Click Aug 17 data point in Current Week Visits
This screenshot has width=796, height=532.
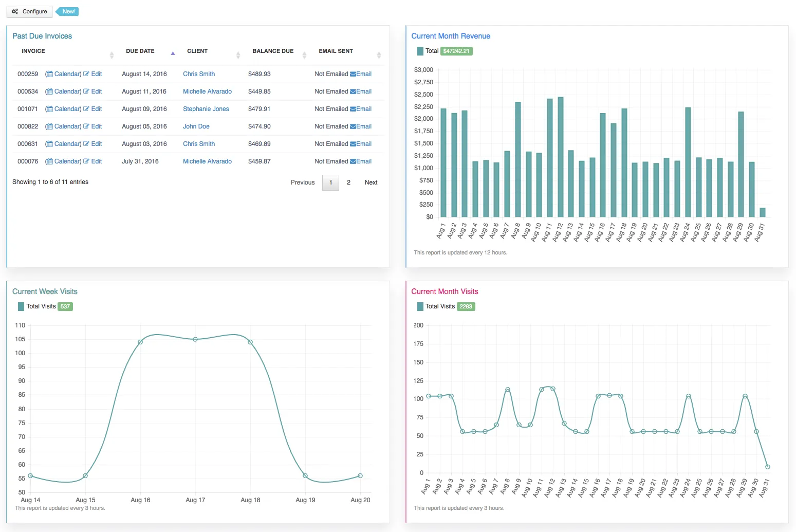pyautogui.click(x=195, y=339)
